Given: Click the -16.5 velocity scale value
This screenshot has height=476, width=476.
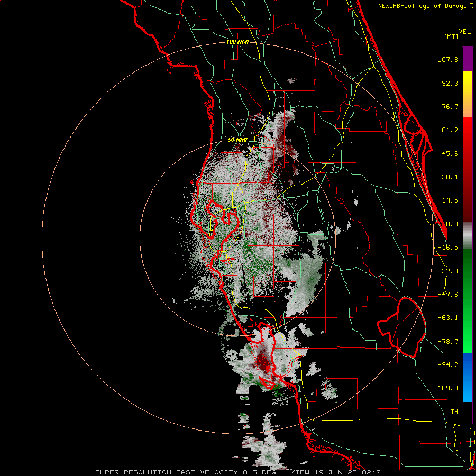Looking at the screenshot, I should point(448,248).
